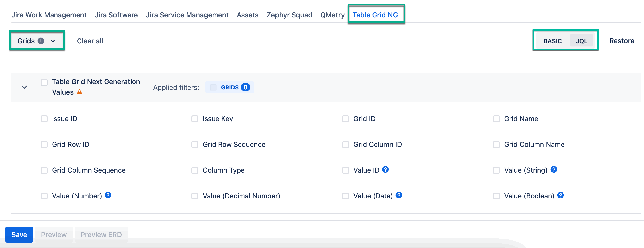Click the Restore link
This screenshot has width=644, height=248.
(621, 41)
